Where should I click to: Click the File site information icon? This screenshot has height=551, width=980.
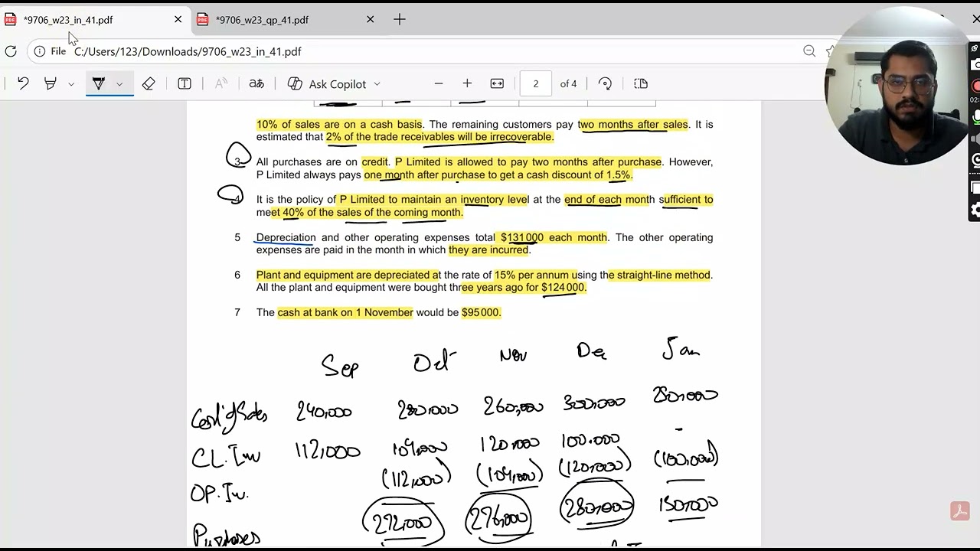40,51
